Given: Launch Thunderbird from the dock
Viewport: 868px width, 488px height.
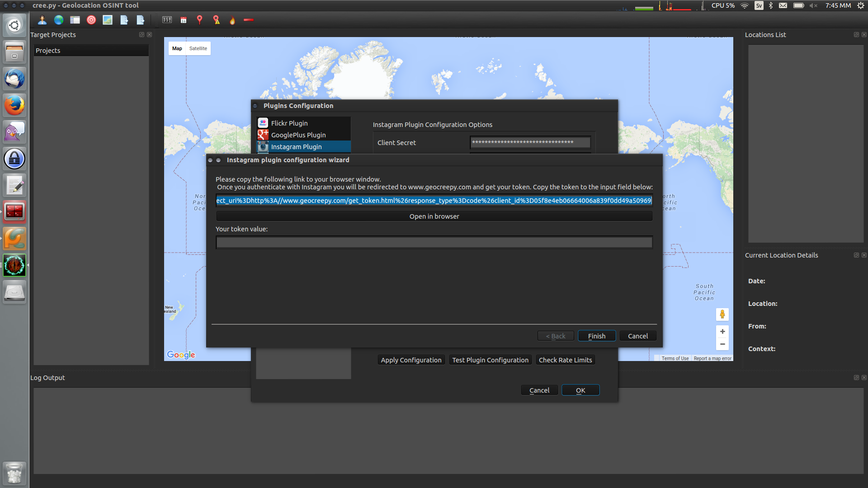Looking at the screenshot, I should tap(14, 79).
